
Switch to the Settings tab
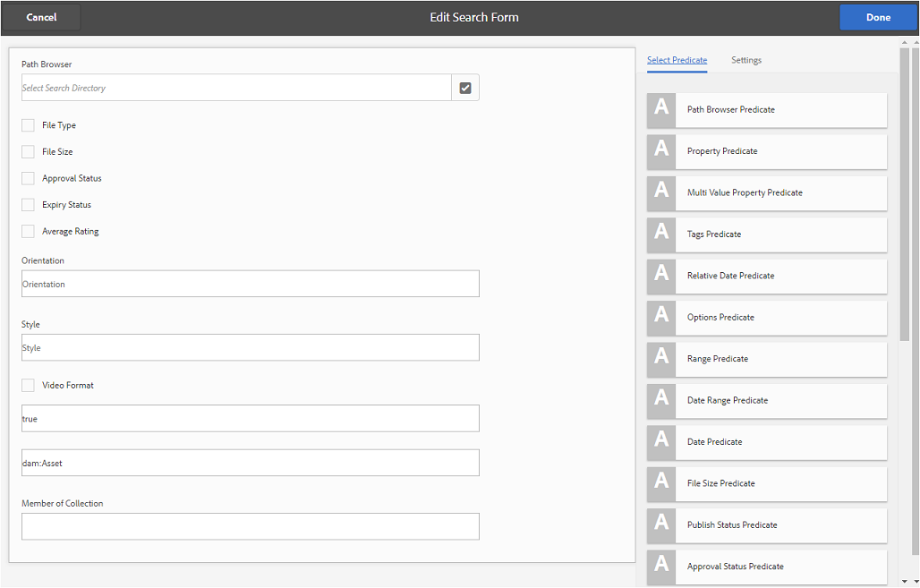click(746, 60)
